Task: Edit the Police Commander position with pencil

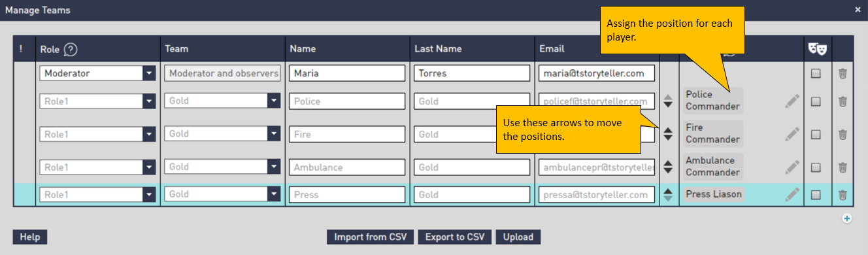Action: (x=792, y=101)
